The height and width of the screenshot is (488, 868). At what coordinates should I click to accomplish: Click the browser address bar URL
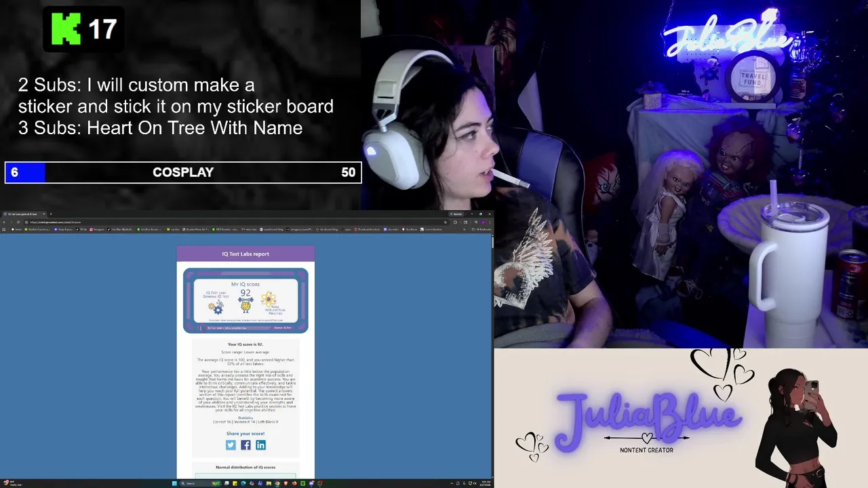point(56,222)
